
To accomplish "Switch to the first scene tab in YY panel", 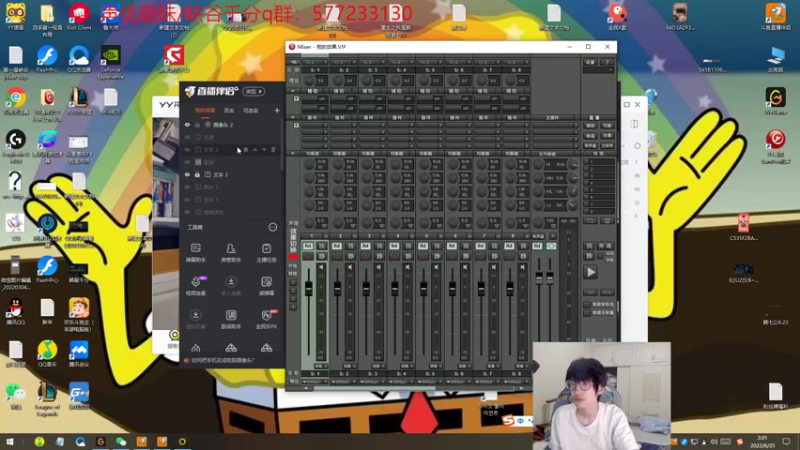I will 205,110.
